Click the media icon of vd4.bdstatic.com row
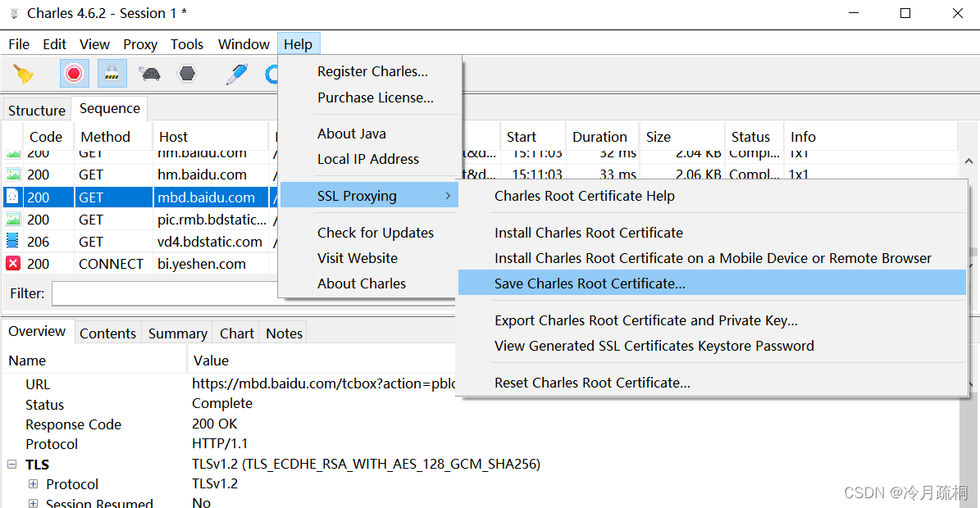The image size is (980, 508). coord(12,241)
